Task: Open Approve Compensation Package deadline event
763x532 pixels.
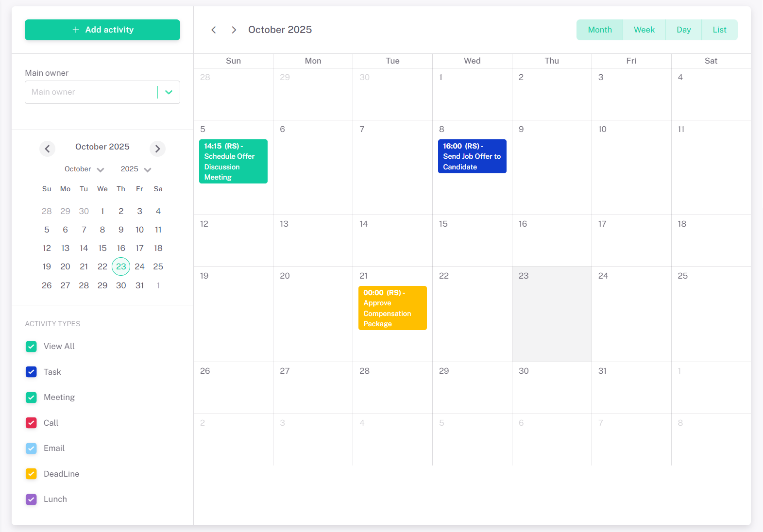Action: pos(392,308)
